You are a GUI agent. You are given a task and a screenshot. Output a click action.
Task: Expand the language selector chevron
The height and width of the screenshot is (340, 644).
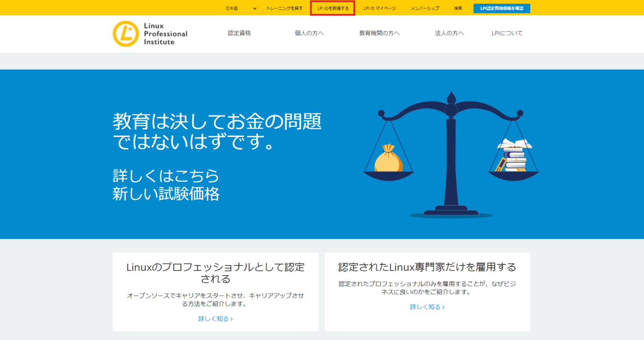coord(254,8)
